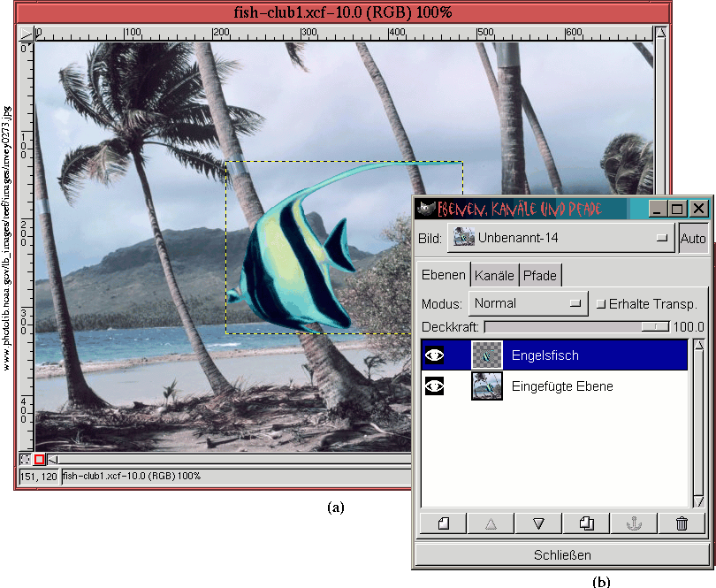
Task: Enable the Erhalte Transp. checkbox
Action: tap(601, 303)
